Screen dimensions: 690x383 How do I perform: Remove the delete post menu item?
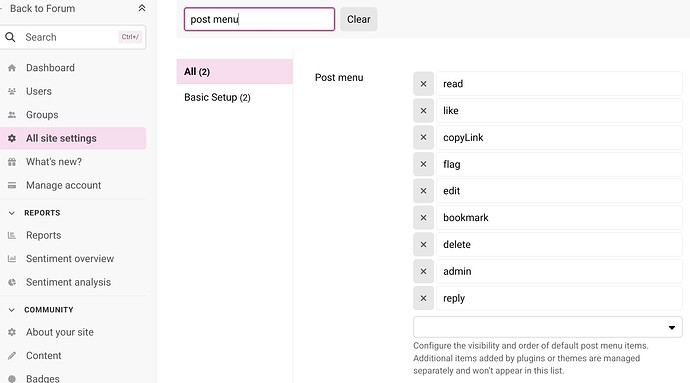(x=423, y=244)
